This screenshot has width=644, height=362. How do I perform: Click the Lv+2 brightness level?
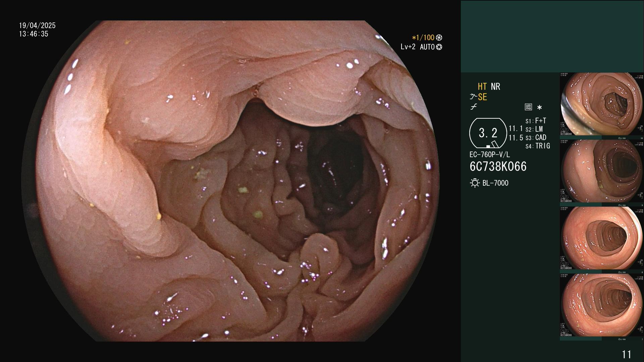[408, 47]
